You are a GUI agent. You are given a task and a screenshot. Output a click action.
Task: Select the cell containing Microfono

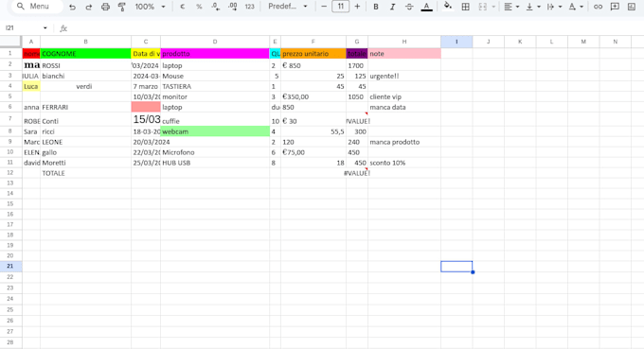pyautogui.click(x=215, y=152)
